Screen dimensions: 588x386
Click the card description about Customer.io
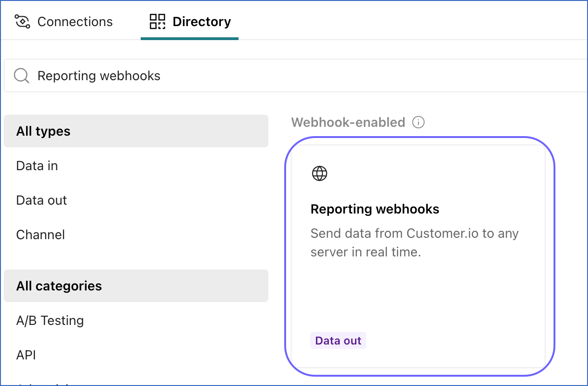click(x=415, y=242)
